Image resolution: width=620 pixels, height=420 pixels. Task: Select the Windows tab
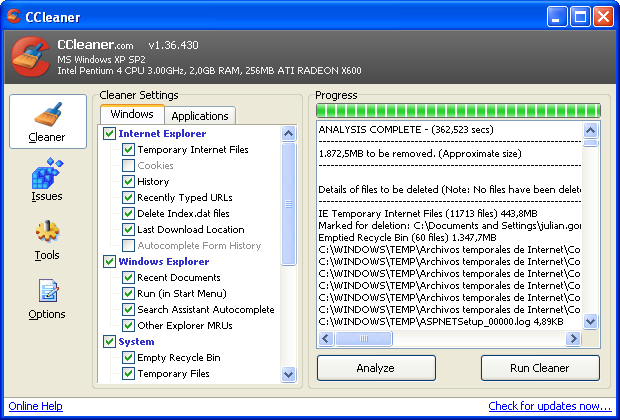click(x=132, y=115)
